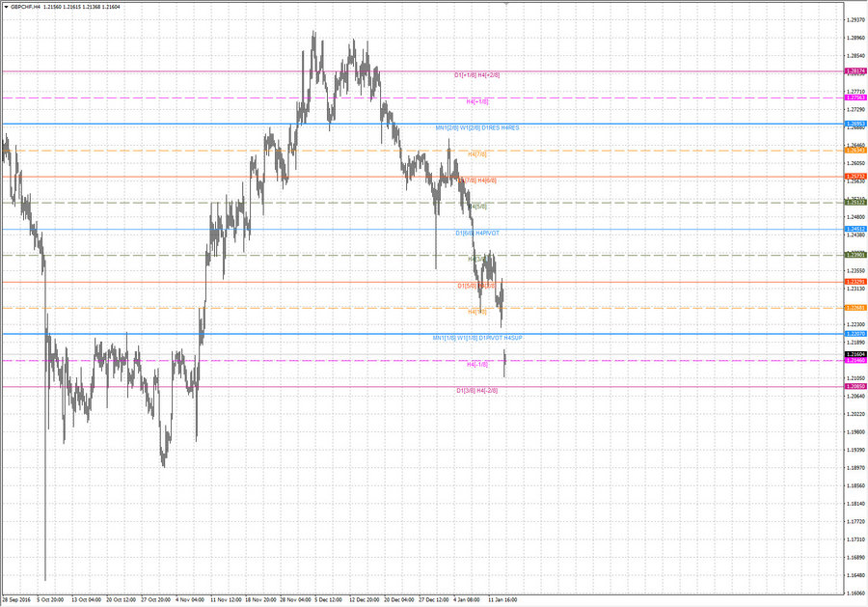Select the 1.24800 price scale value
The image size is (868, 607).
pyautogui.click(x=855, y=217)
